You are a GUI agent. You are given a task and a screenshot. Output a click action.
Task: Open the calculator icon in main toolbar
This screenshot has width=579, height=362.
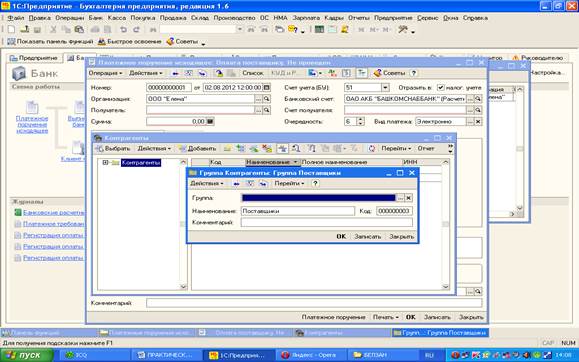319,30
